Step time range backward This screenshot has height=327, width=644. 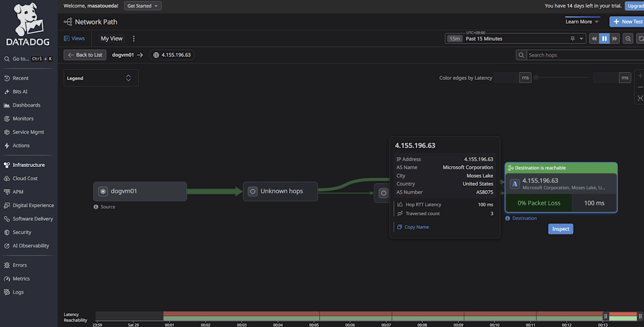point(594,39)
